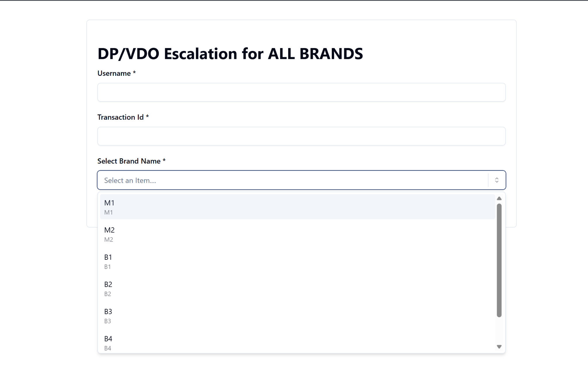The width and height of the screenshot is (588, 377).
Task: Click the Select Brand Name label text
Action: (x=129, y=161)
